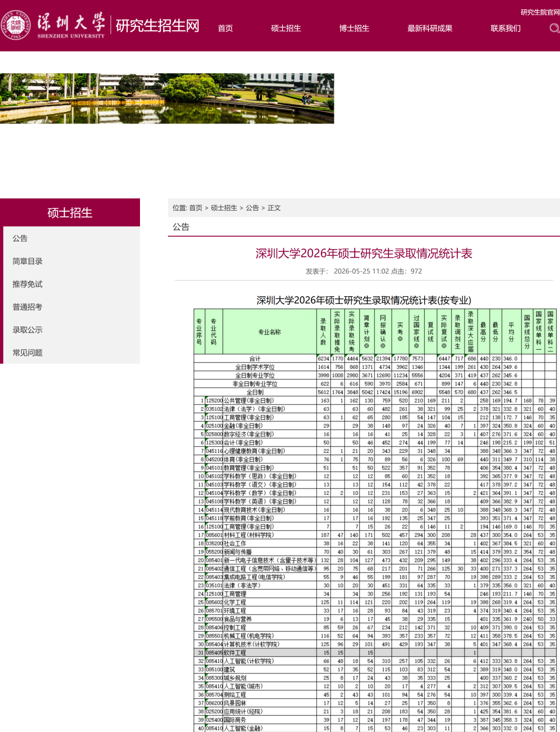
Task: Open 联系我们 in the top navigation
Action: tap(506, 28)
